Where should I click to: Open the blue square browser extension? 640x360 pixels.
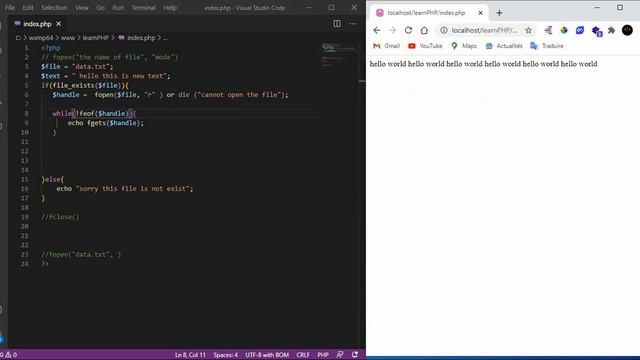(580, 30)
